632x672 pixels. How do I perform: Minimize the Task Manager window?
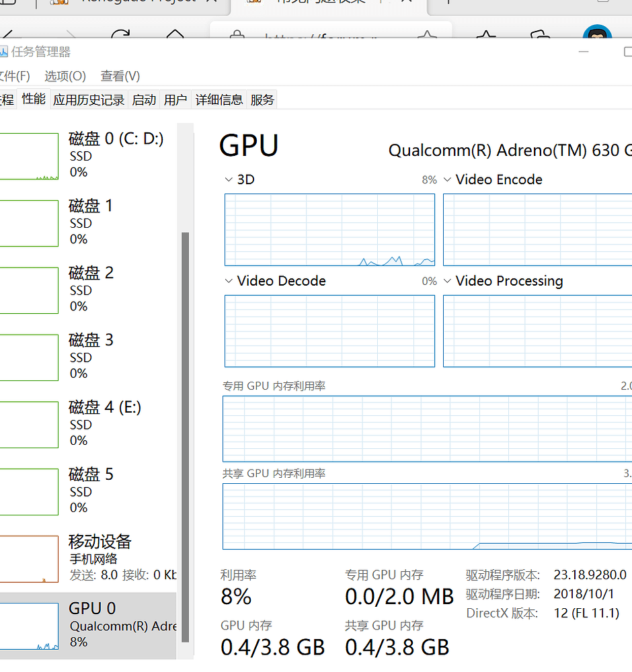click(x=583, y=52)
